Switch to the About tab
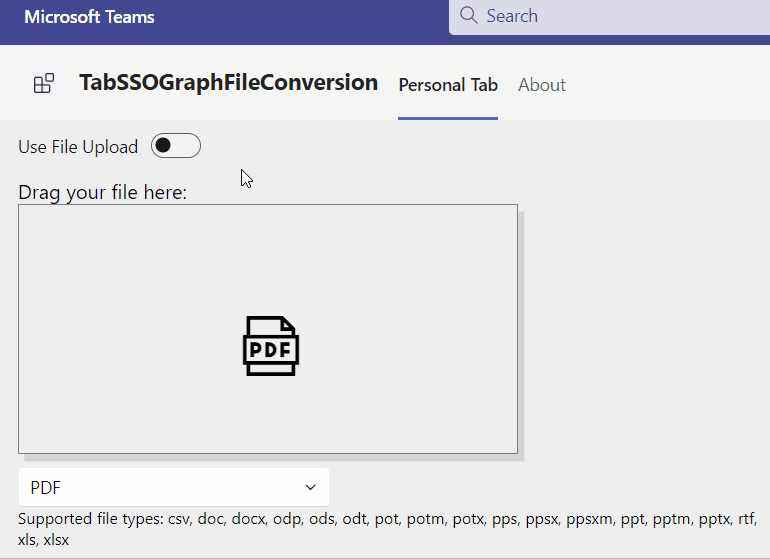This screenshot has height=559, width=770. coord(542,85)
